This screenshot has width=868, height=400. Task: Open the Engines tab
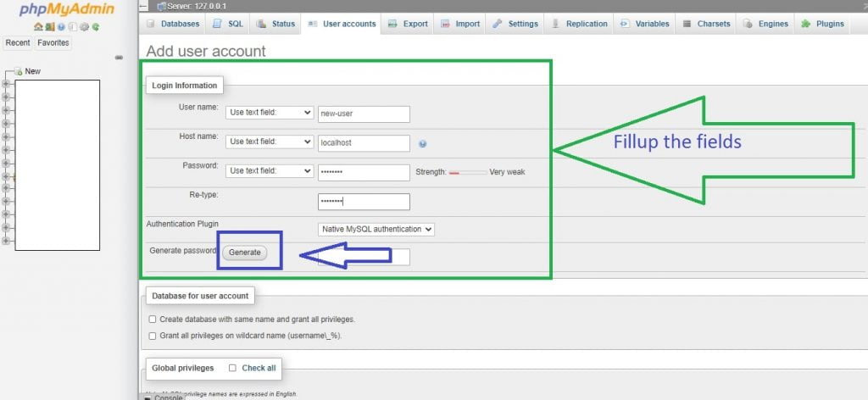766,24
